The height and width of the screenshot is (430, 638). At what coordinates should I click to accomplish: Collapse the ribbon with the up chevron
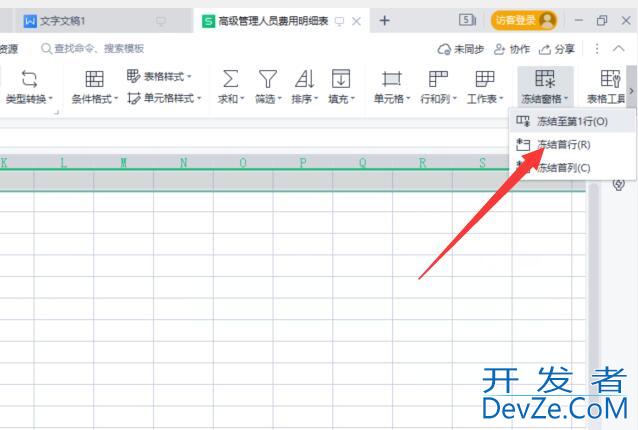[618, 49]
